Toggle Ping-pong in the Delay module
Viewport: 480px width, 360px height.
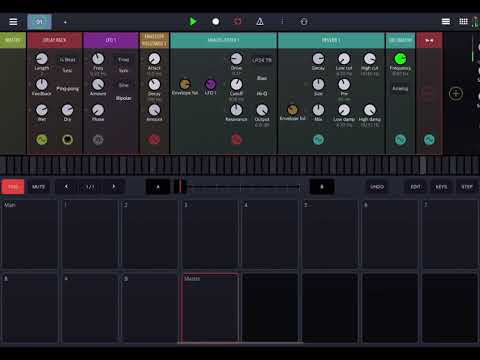[x=68, y=89]
